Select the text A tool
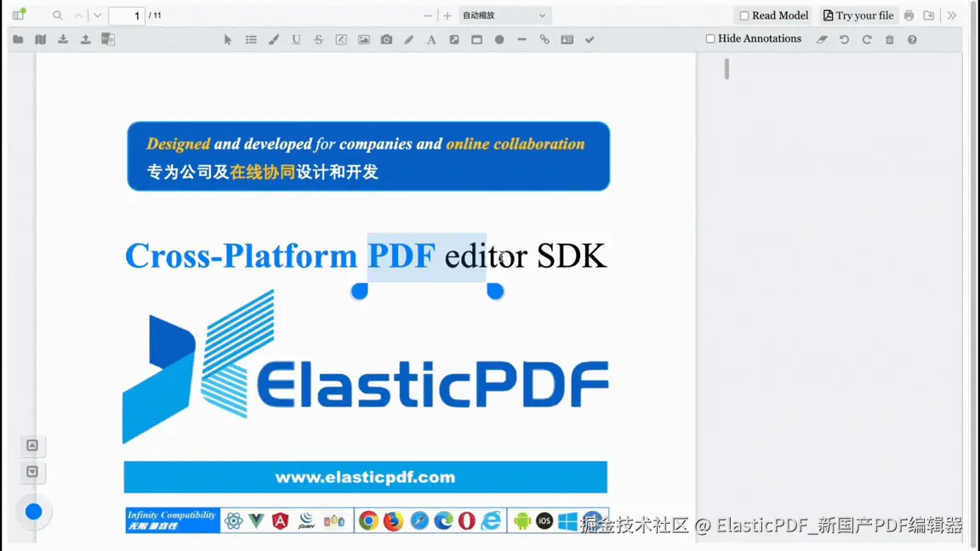Viewport: 980px width, 551px height. 431,39
